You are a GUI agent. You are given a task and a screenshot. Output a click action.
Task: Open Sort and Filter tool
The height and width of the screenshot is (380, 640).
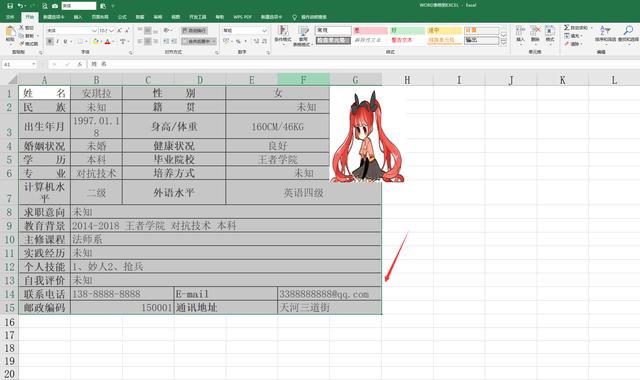pos(605,30)
